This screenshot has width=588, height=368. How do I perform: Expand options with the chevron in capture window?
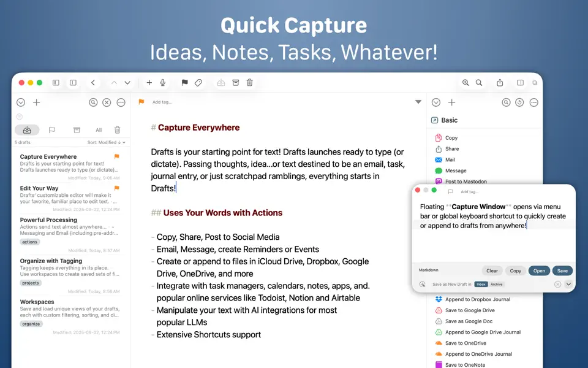tap(568, 284)
